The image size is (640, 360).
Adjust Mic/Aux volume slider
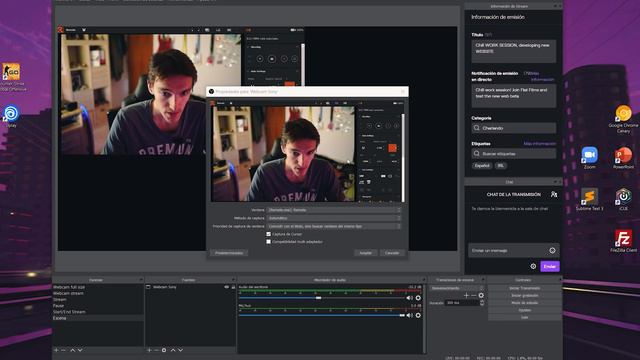point(402,316)
